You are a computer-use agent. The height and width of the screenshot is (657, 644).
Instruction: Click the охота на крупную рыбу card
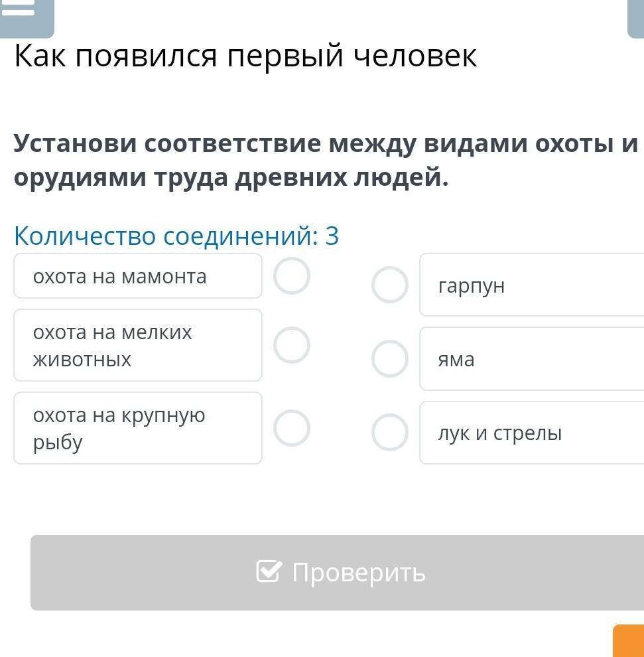[x=137, y=428]
